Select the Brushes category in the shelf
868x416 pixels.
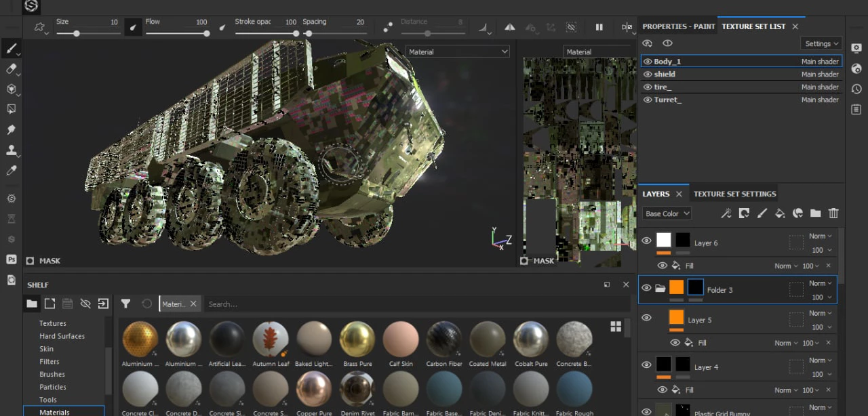point(52,374)
